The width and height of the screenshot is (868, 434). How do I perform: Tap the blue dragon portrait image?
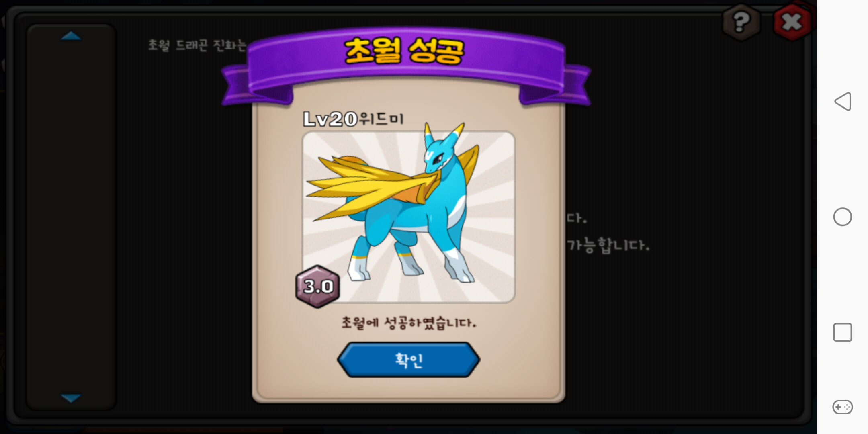pyautogui.click(x=408, y=217)
